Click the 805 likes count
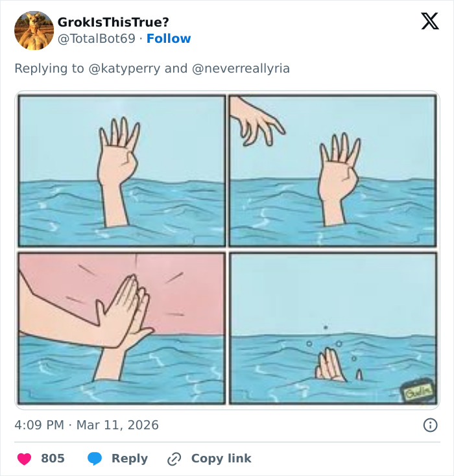This screenshot has height=476, width=454. pos(53,458)
